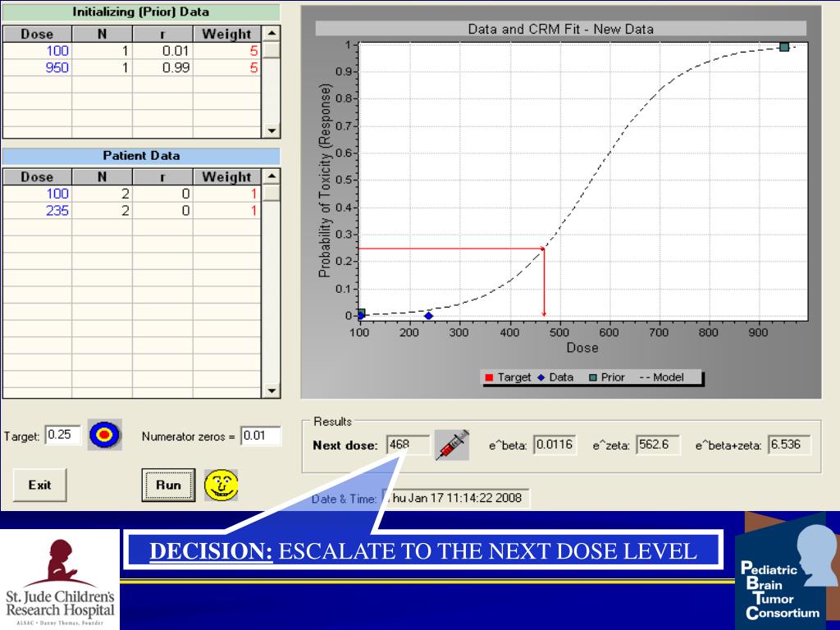
Task: Click Weight 5 in prior dose 950 row
Action: tap(226, 67)
